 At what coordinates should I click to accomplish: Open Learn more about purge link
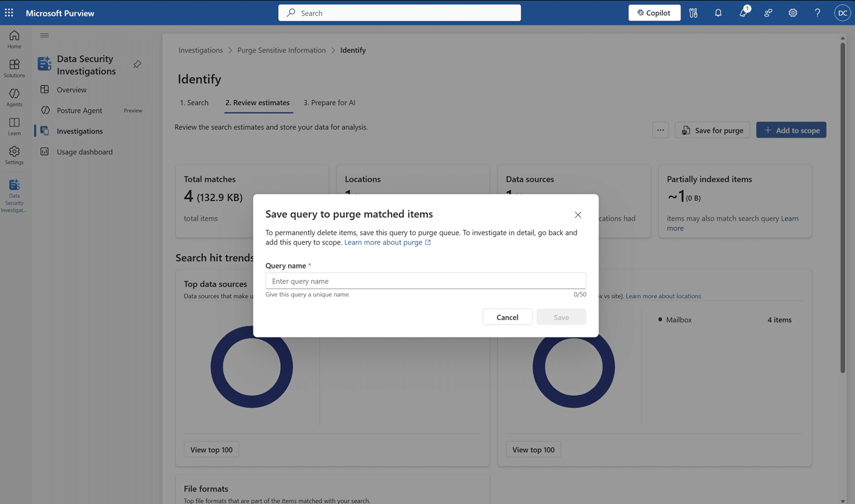[x=383, y=242]
